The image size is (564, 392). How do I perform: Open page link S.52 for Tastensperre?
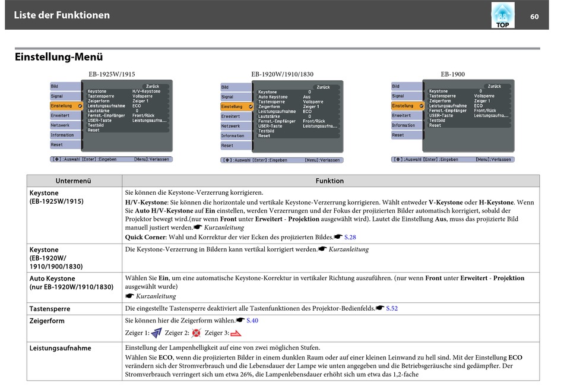pyautogui.click(x=392, y=308)
